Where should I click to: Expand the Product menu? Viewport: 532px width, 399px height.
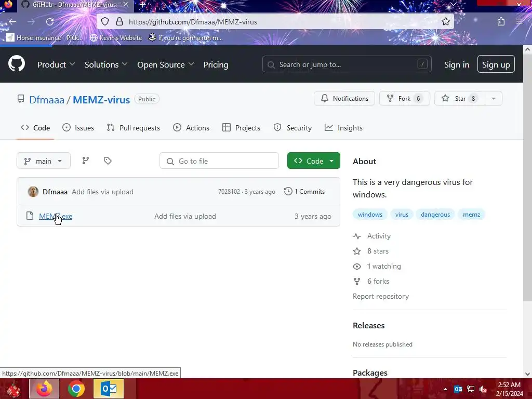click(56, 64)
